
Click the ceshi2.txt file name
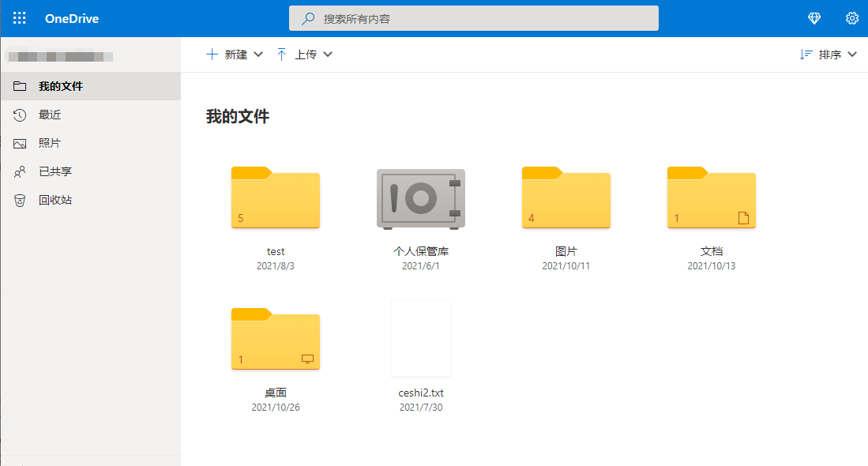coord(421,393)
